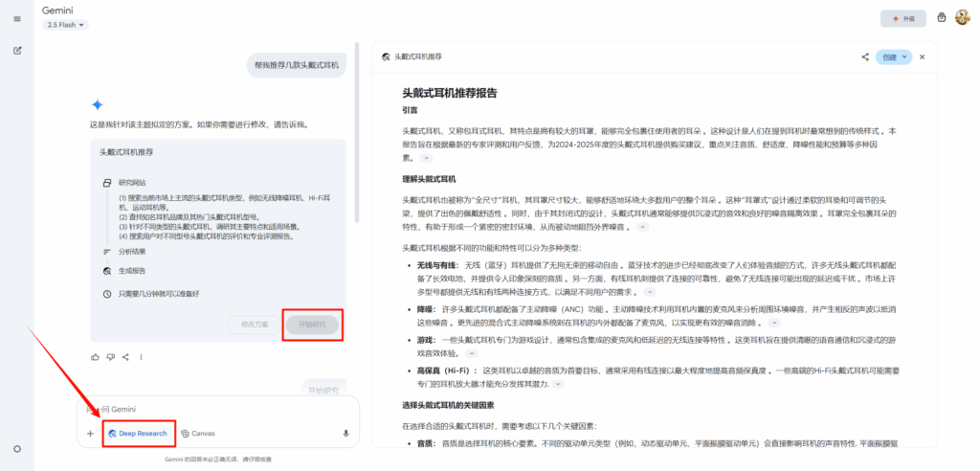Share the chat response via share icon

click(126, 357)
